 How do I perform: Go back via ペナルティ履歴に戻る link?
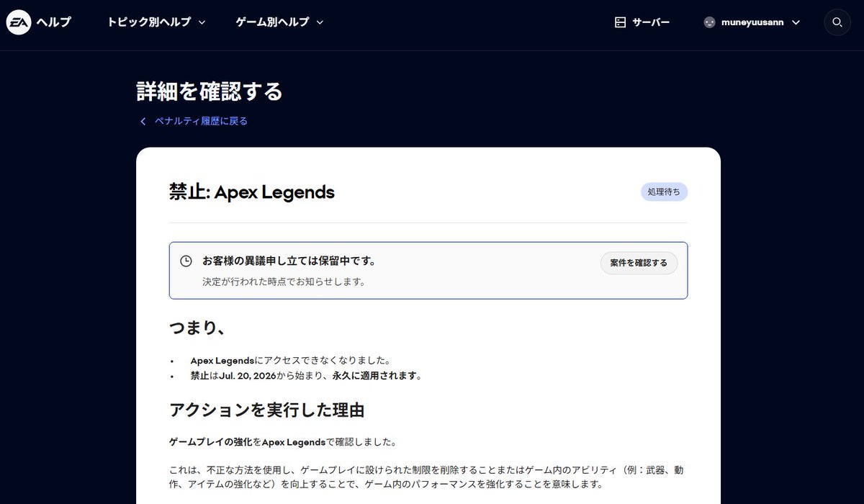(201, 121)
